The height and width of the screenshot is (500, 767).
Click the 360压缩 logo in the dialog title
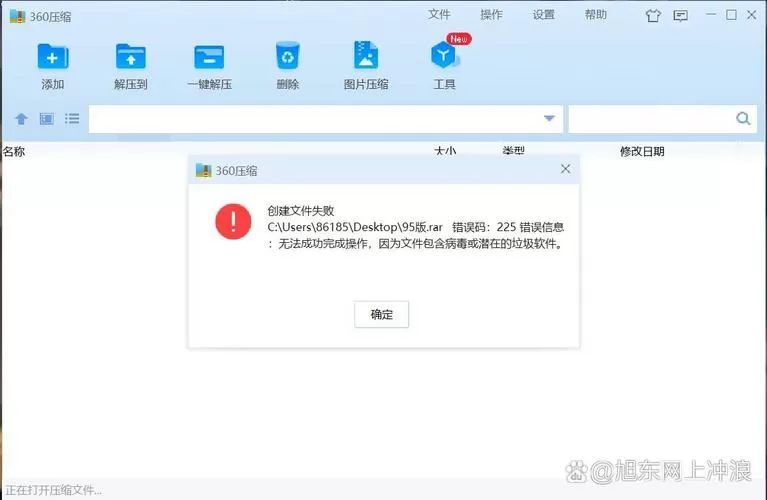click(x=203, y=170)
